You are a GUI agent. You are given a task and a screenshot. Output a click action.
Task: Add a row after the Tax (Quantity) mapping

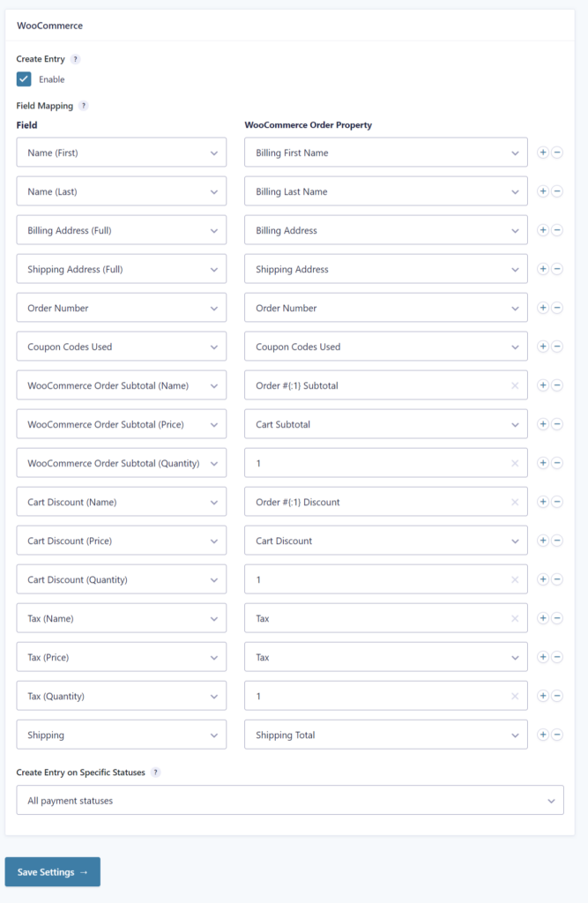click(543, 696)
